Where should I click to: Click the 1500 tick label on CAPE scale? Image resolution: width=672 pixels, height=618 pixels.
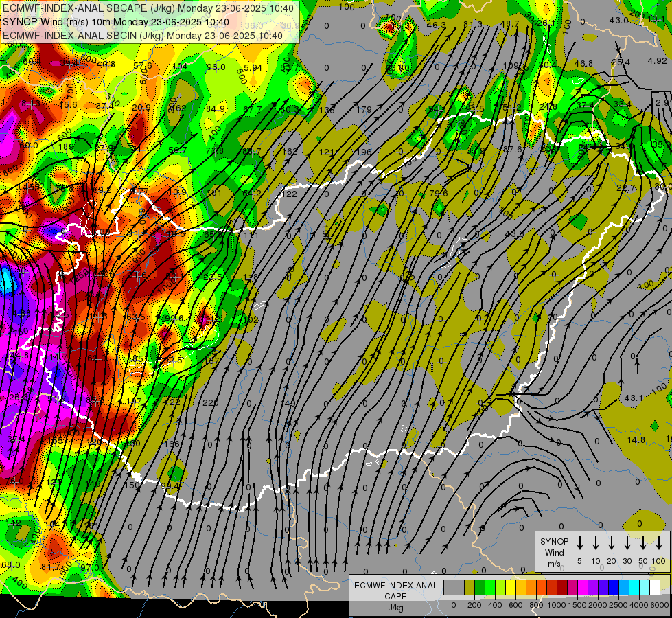click(577, 605)
